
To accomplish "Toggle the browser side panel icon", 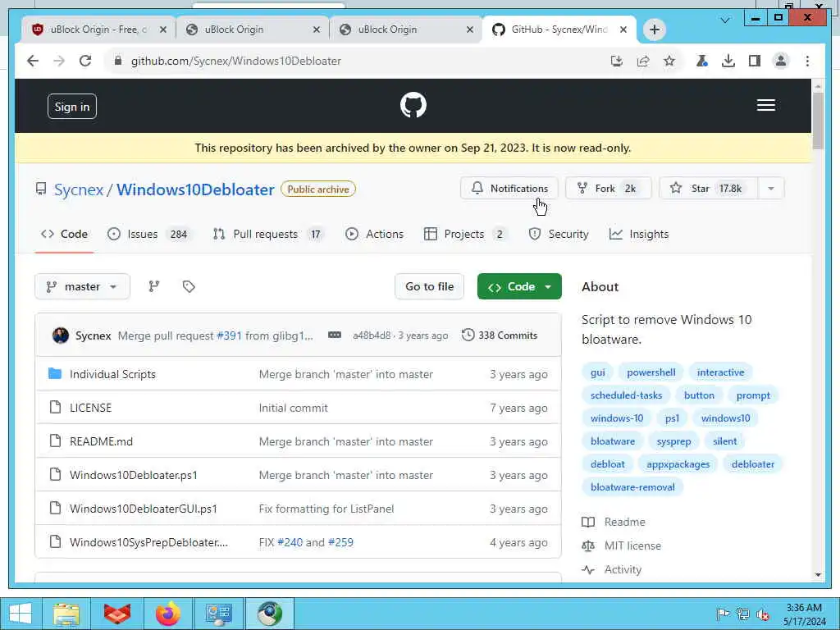I will click(x=755, y=61).
